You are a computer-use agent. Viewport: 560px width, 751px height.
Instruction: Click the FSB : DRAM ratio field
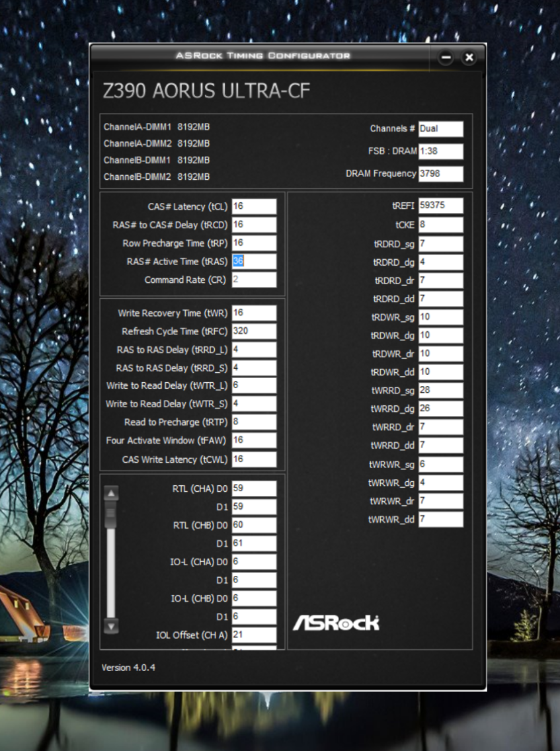point(441,151)
